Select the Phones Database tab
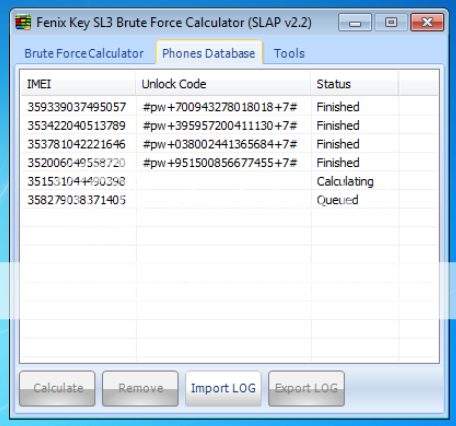 click(209, 53)
